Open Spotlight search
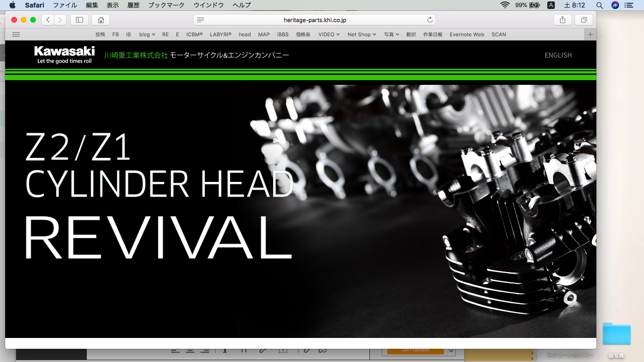Viewport: 644px width, 362px height. pyautogui.click(x=600, y=5)
